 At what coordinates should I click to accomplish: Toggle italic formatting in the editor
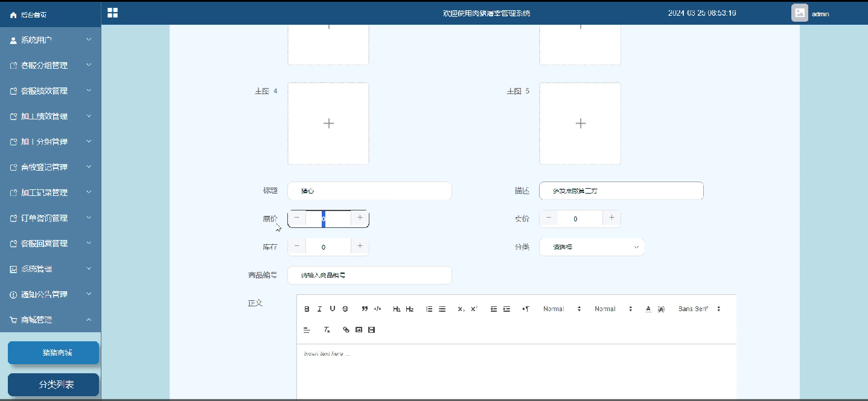(x=319, y=309)
